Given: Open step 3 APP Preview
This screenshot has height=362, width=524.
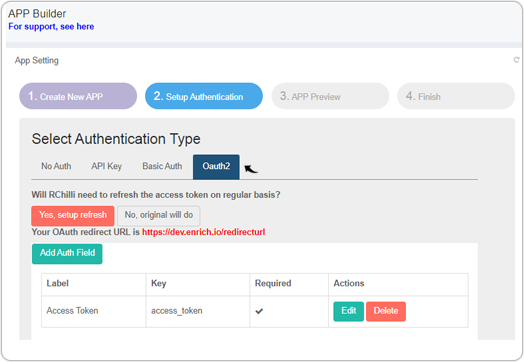Looking at the screenshot, I should click(330, 96).
